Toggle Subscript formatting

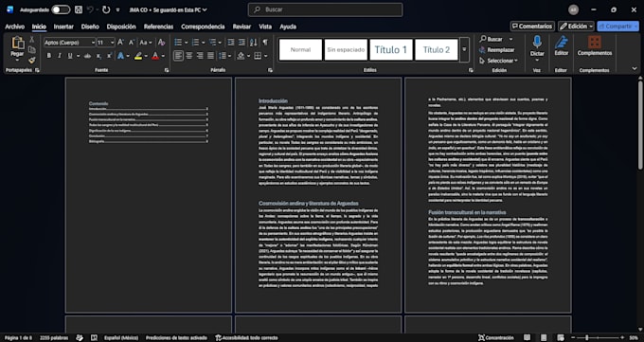98,56
